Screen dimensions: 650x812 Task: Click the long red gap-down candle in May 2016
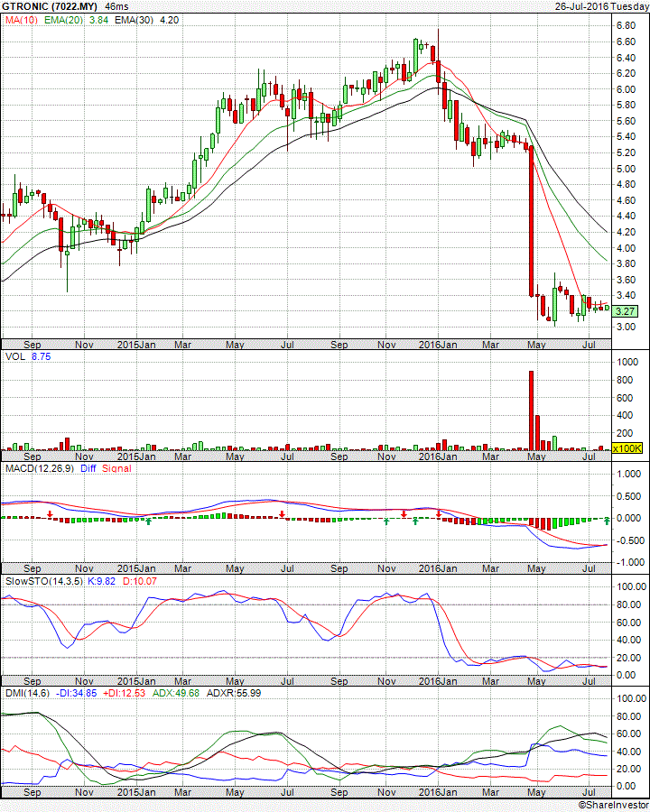(x=532, y=221)
